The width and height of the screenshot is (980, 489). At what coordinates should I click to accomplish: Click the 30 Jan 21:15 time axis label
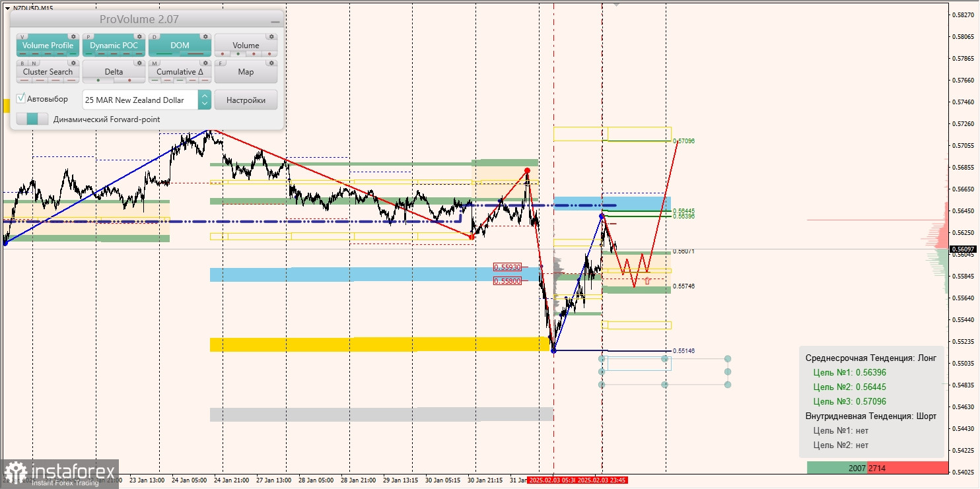[486, 480]
